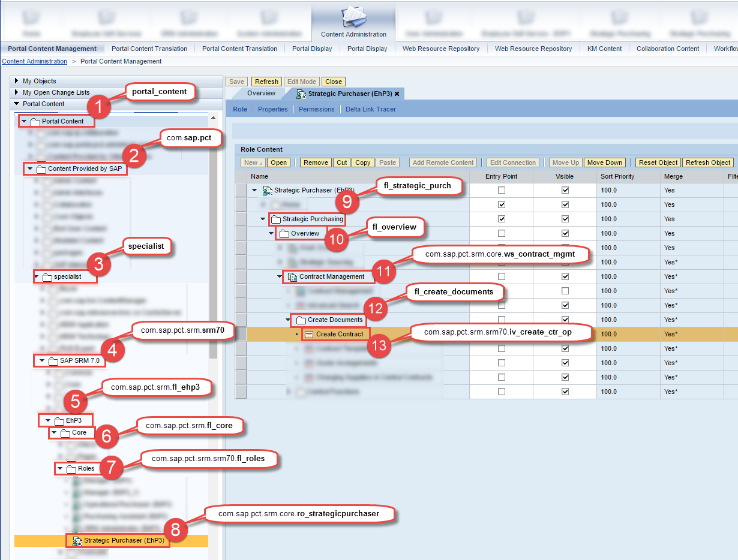738x560 pixels.
Task: Open the Permissions sub-tab
Action: point(317,109)
